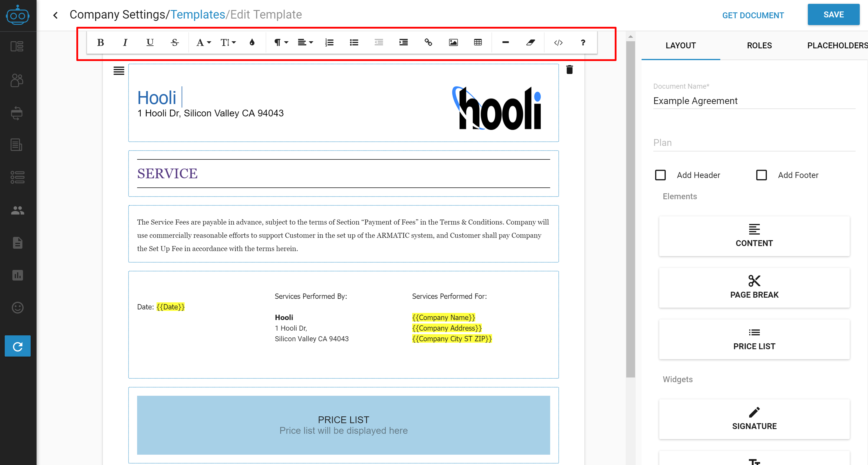868x465 pixels.
Task: Add a PAGE BREAK element
Action: coord(754,288)
